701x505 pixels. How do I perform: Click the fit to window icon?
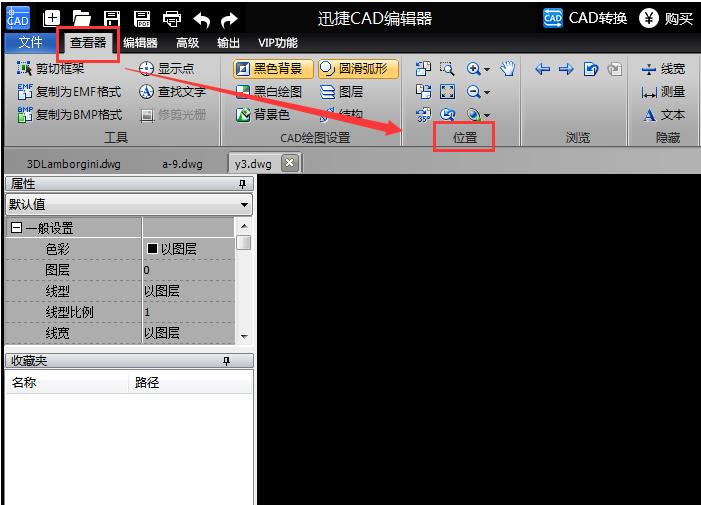tap(447, 92)
